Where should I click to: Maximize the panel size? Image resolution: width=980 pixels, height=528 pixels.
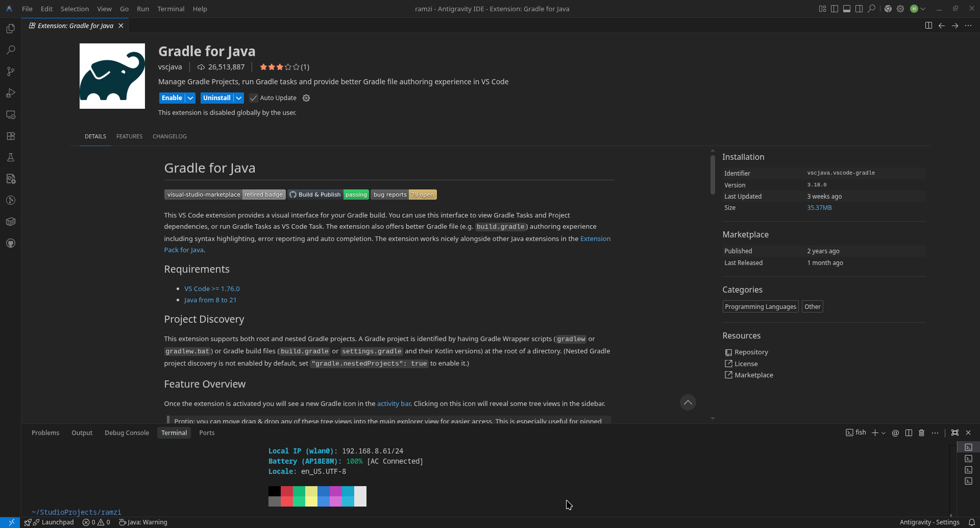point(955,433)
